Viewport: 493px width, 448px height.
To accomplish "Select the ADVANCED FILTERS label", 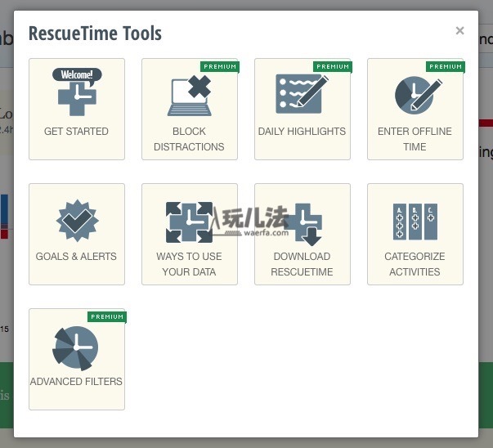I will pos(76,382).
